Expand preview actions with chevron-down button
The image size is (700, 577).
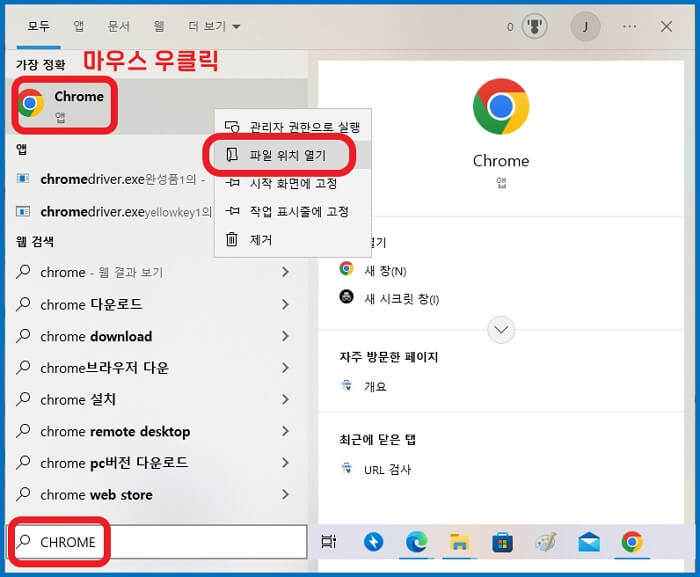(501, 330)
